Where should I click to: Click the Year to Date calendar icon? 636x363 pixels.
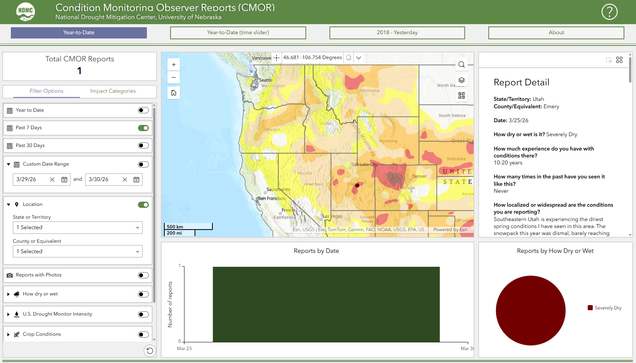point(10,110)
